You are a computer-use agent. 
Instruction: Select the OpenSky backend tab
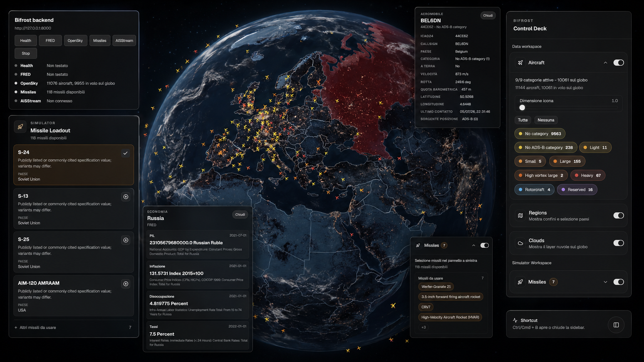coord(75,40)
